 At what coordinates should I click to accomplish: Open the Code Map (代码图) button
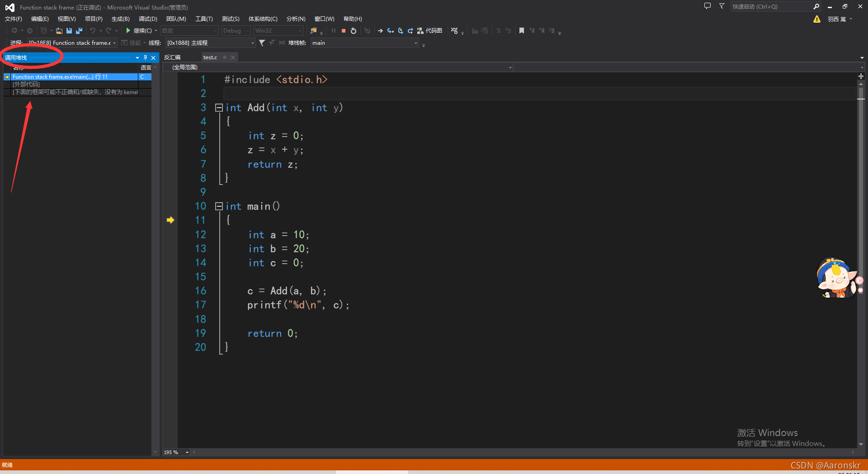(x=429, y=31)
